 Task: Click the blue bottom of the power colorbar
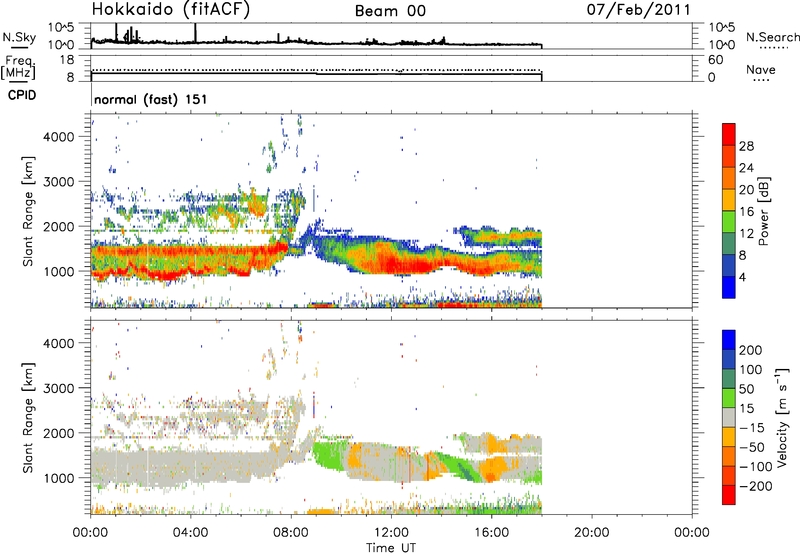pos(729,287)
